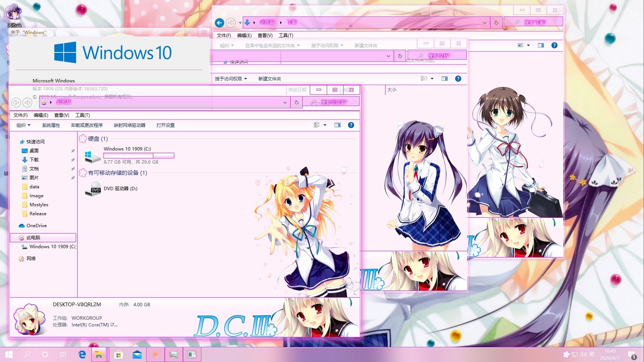
Task: Click refresh icon beside 此电脑 address bar
Action: [x=297, y=102]
